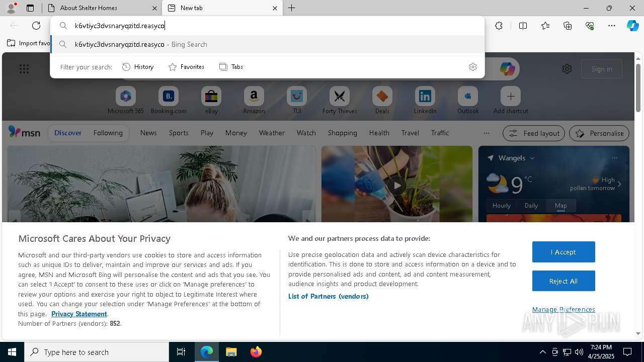Click the msn logo
Image resolution: width=644 pixels, height=362 pixels.
[24, 132]
